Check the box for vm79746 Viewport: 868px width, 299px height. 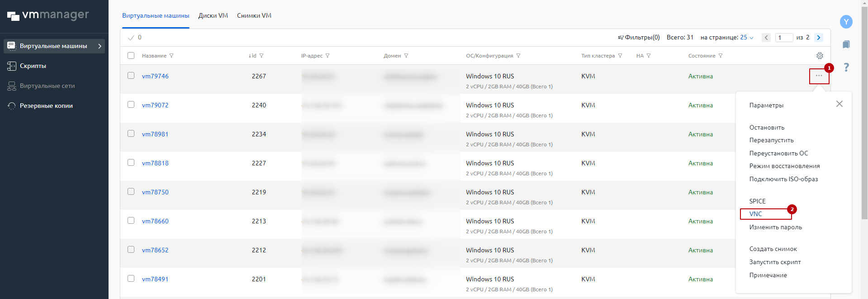(131, 76)
